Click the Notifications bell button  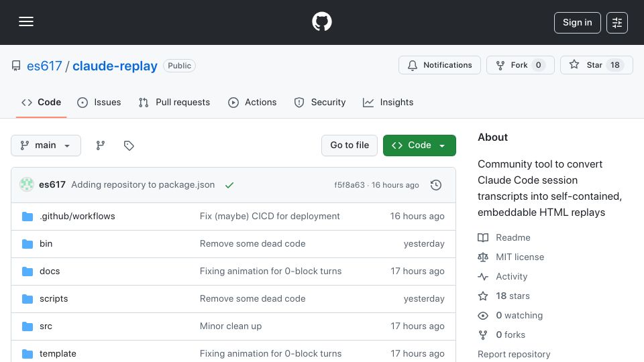coord(439,65)
